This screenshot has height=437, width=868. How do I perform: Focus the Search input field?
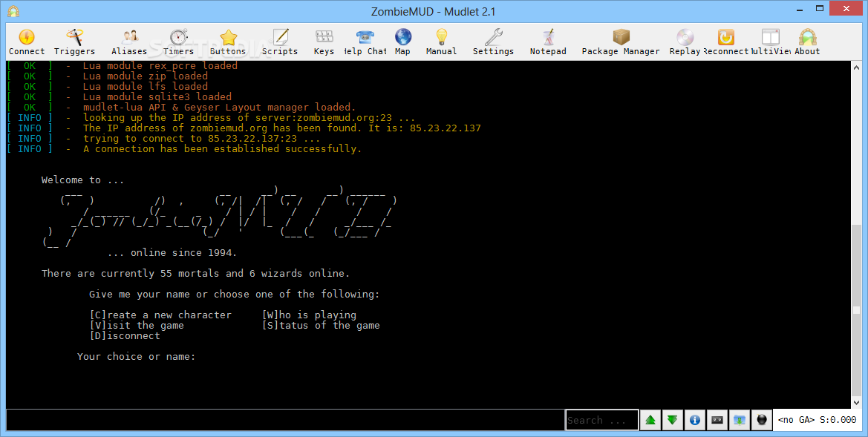[601, 420]
